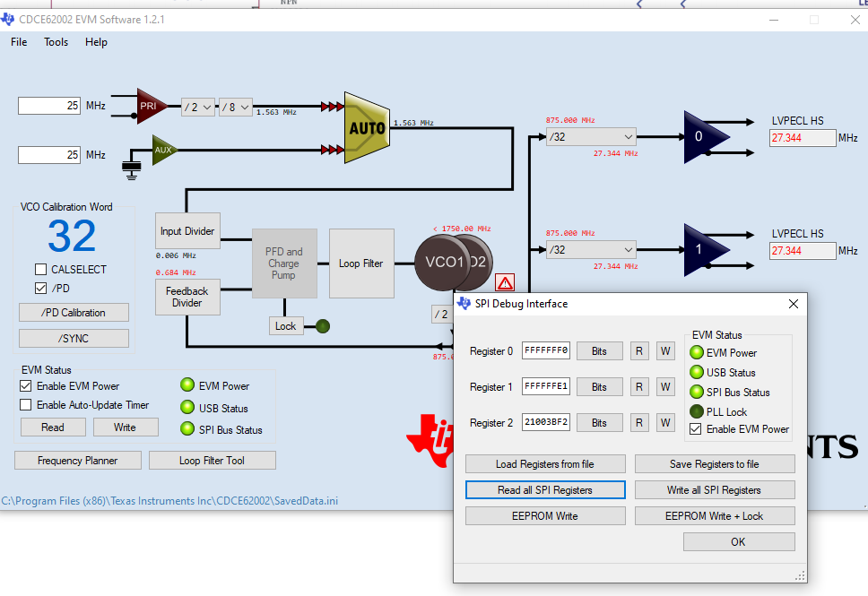
Task: Click the SPI Bus Status LED in the main window
Action: point(187,429)
